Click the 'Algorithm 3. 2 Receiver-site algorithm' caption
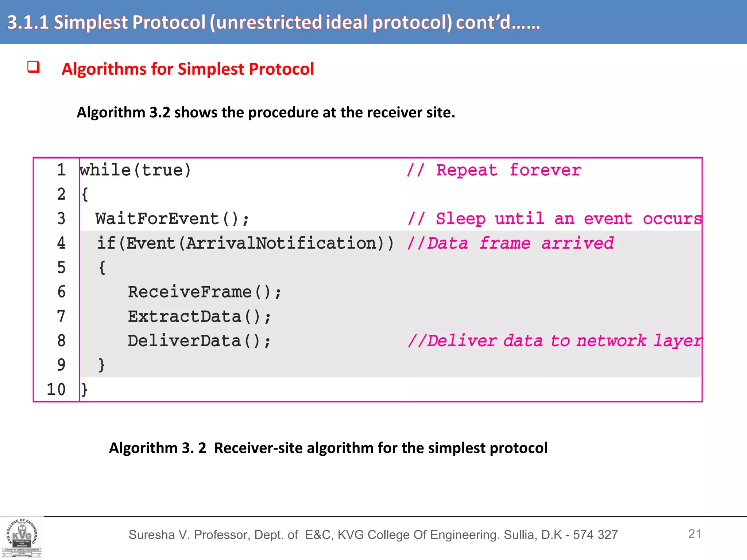Screen dimensions: 747x560 pos(328,448)
